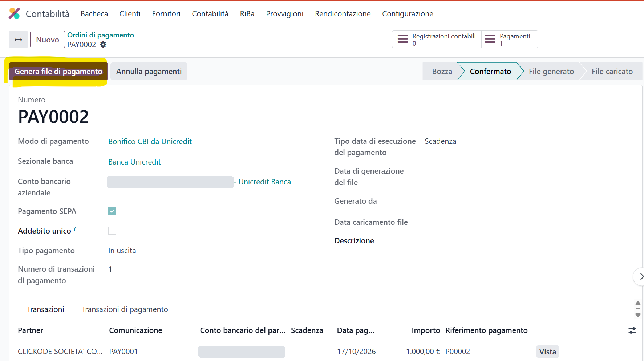Click the Vista button in transaction row

click(x=548, y=352)
